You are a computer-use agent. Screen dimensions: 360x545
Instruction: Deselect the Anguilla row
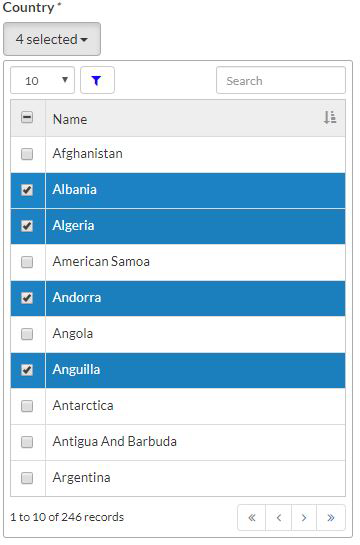178,370
